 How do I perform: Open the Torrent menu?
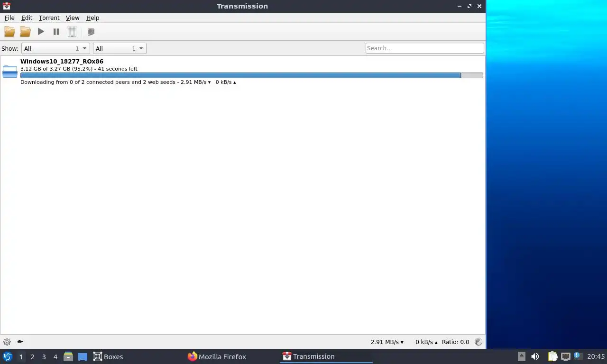[49, 18]
